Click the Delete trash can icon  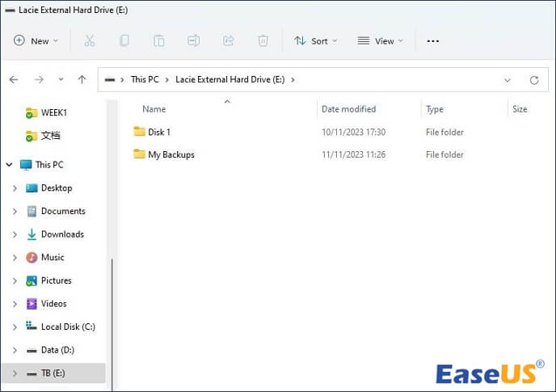[263, 40]
